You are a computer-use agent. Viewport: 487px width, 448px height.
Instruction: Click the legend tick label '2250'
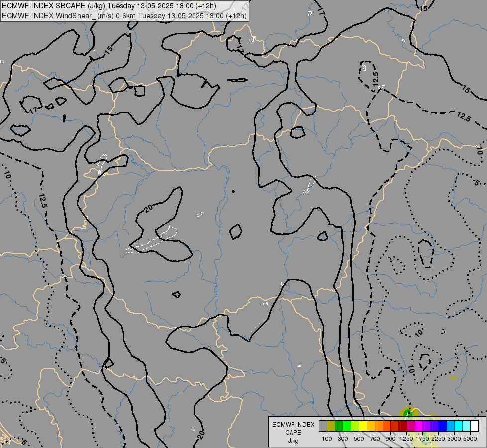click(438, 439)
